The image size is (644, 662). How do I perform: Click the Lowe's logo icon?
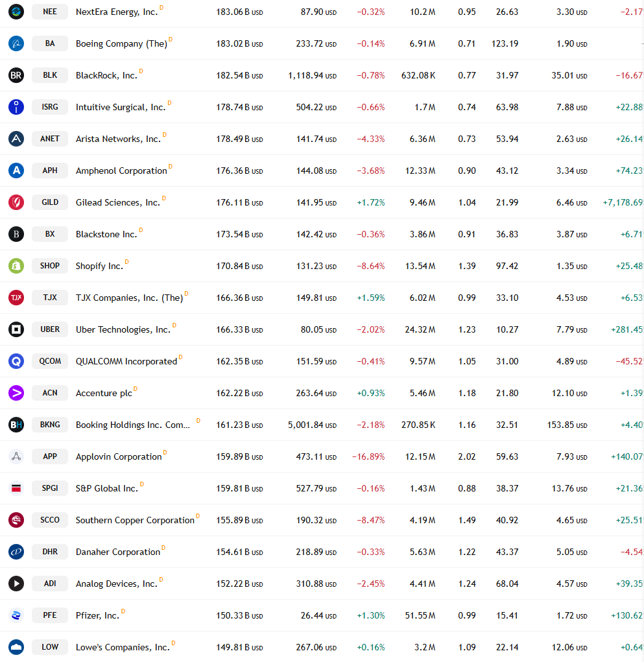(16, 647)
